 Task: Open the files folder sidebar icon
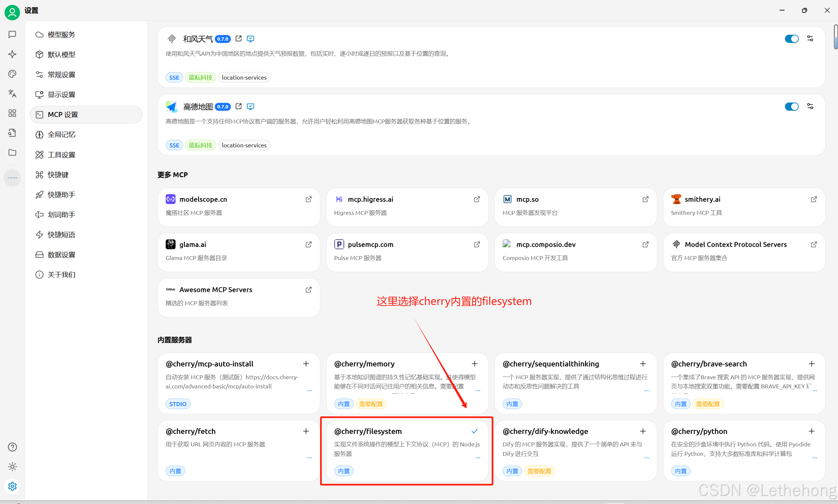[x=12, y=152]
